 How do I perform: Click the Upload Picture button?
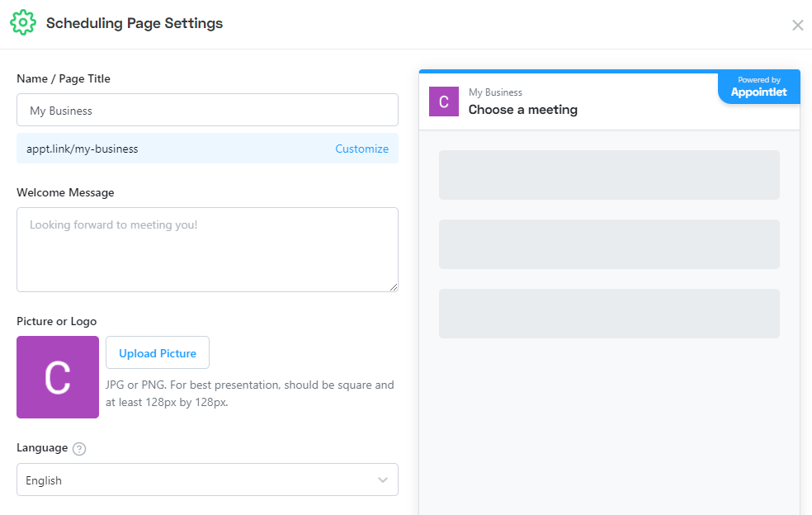point(158,353)
